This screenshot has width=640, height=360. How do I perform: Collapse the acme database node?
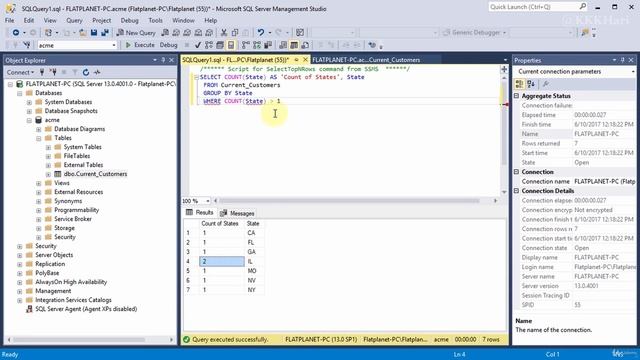29,120
